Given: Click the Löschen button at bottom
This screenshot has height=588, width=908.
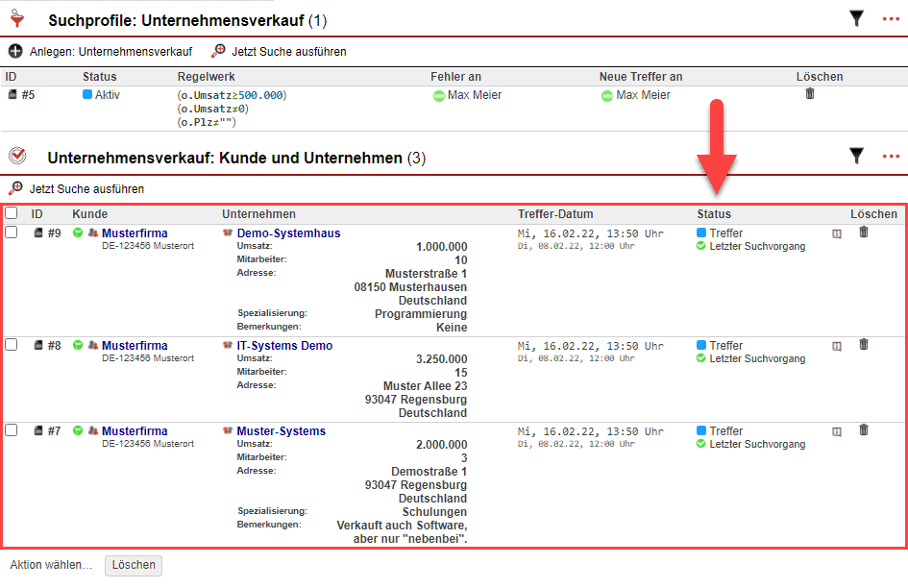Looking at the screenshot, I should point(134,565).
